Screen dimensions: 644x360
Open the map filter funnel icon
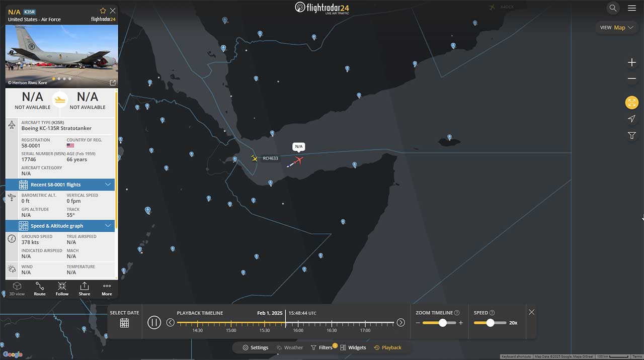click(x=632, y=136)
